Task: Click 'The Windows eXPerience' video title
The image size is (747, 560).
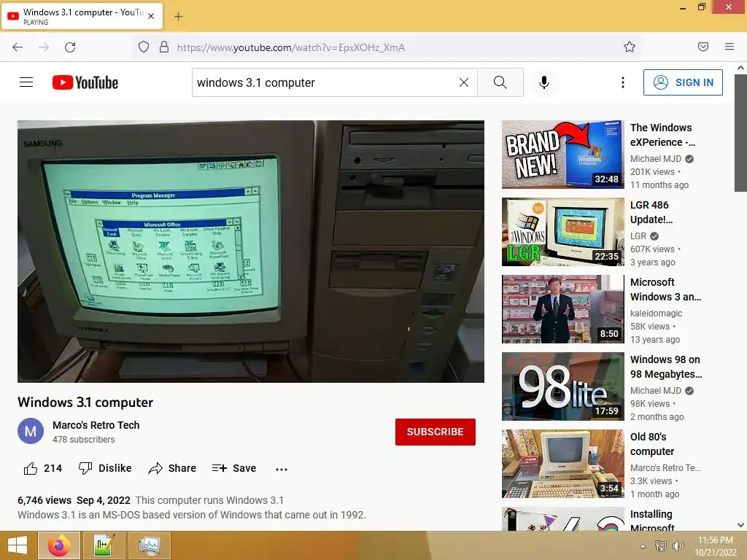Action: [x=662, y=135]
